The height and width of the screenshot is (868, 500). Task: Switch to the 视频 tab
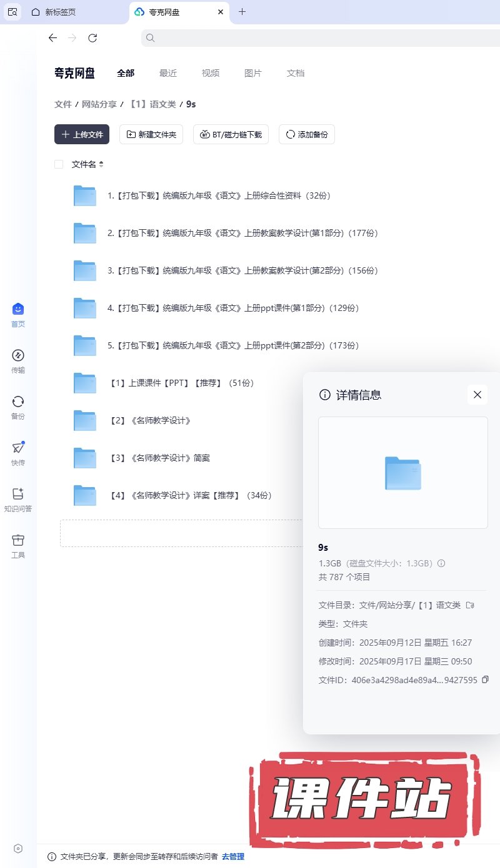211,73
